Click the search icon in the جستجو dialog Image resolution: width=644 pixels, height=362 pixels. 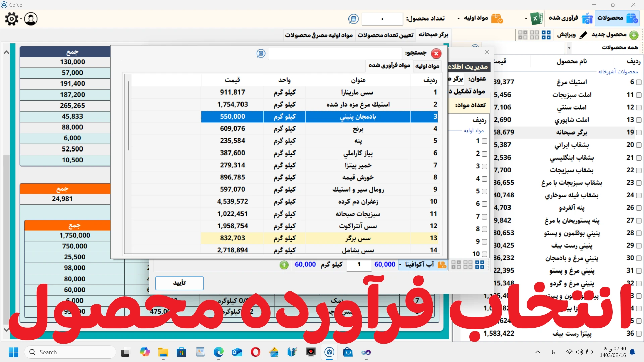pos(261,53)
